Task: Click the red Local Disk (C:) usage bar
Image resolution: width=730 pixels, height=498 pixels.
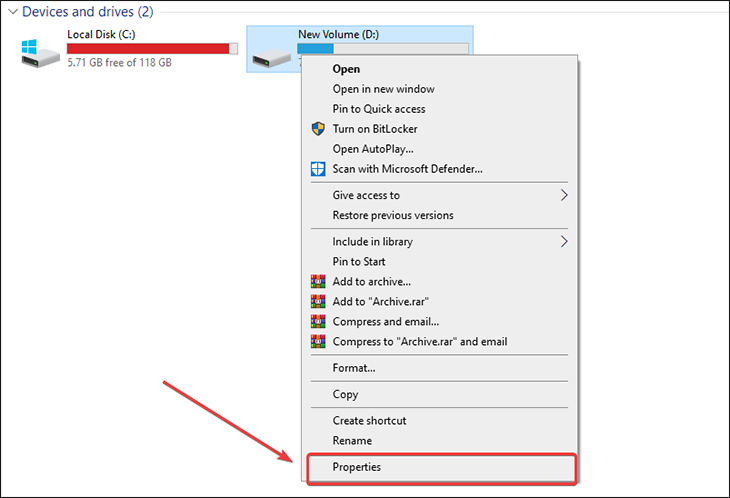Action: pos(152,48)
